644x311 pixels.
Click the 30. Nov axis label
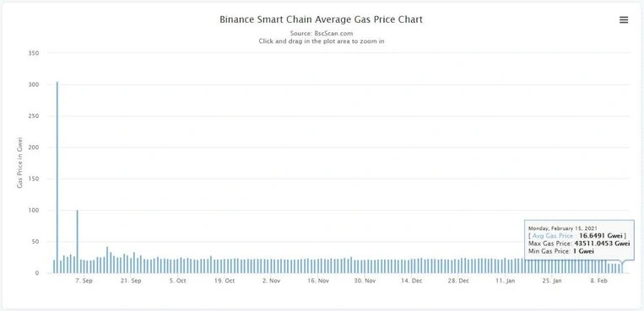tap(365, 281)
